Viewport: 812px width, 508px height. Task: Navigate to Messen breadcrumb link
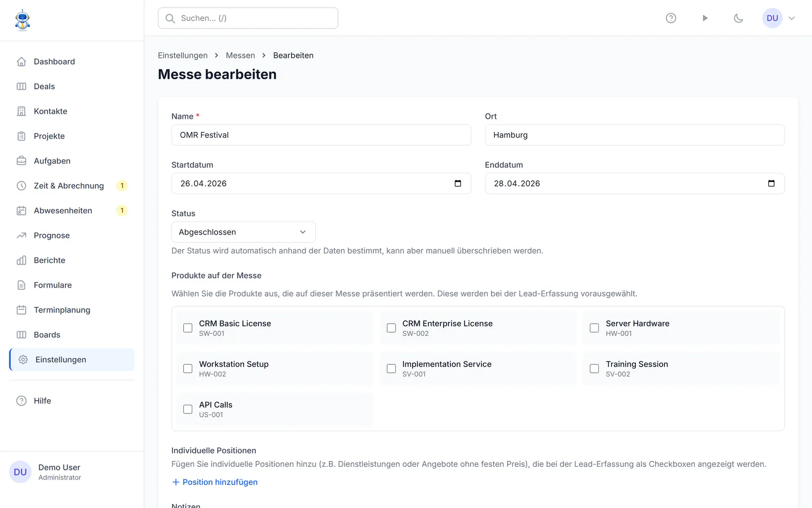[x=241, y=55]
